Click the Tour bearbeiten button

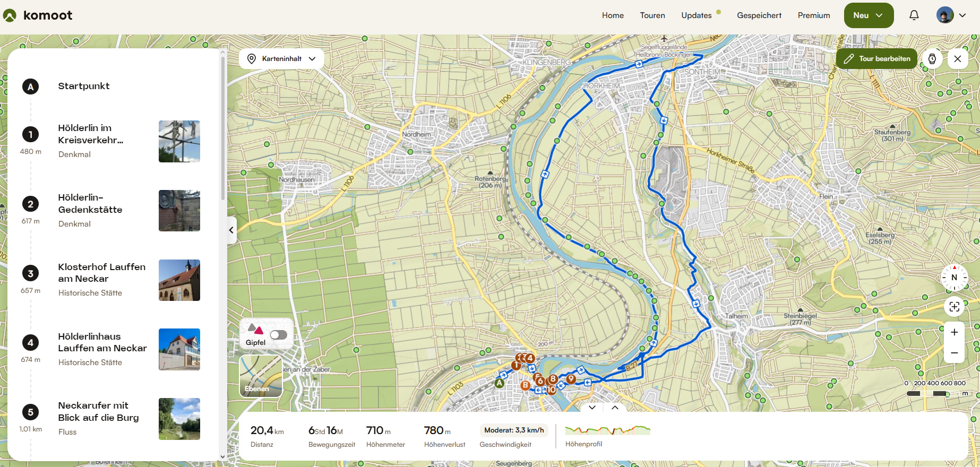coord(876,59)
